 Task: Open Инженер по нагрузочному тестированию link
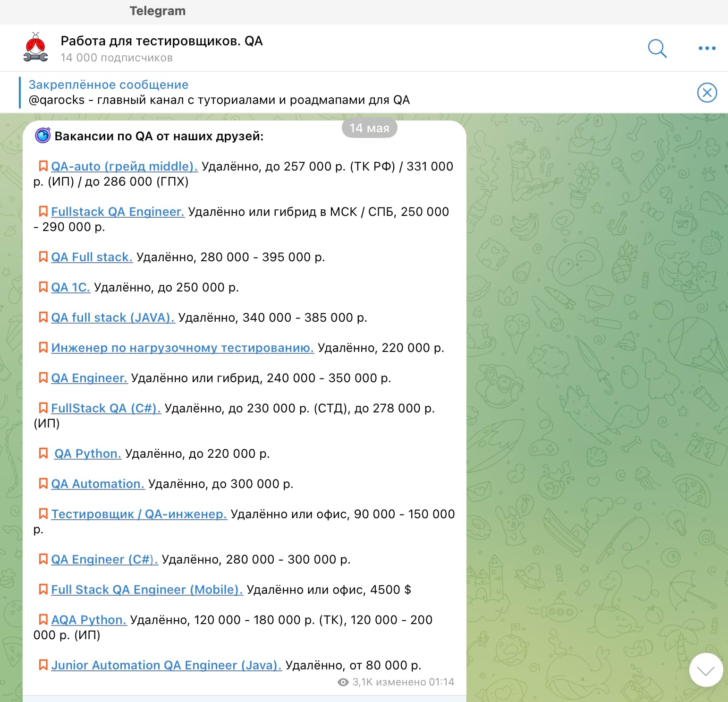point(182,348)
